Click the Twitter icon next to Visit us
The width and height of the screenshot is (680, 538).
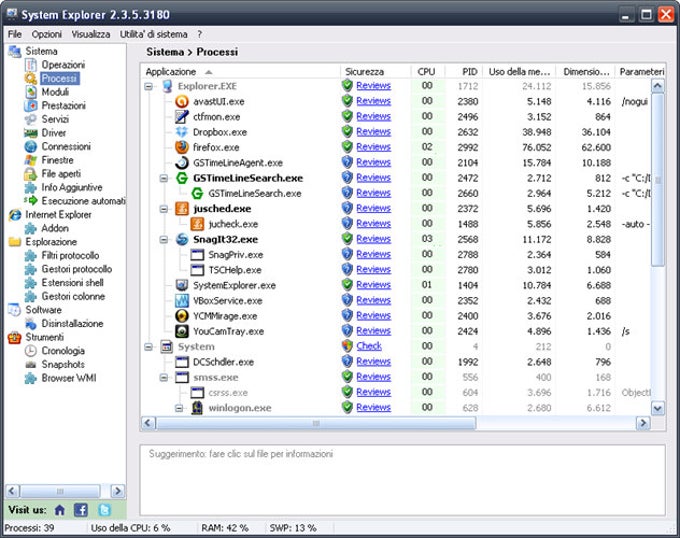[x=104, y=510]
